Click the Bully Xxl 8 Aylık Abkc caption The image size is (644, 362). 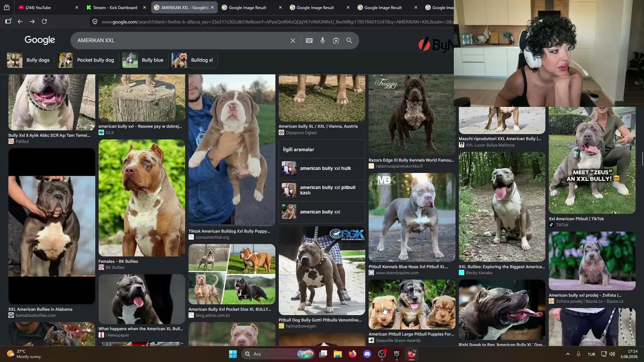(49, 135)
